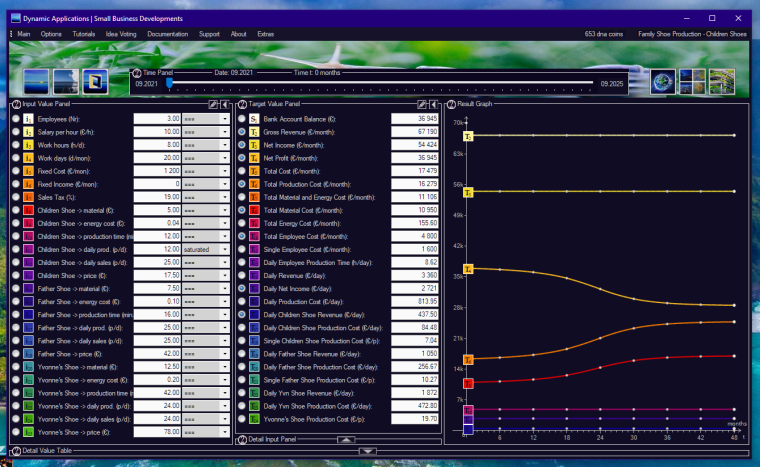Image resolution: width=760 pixels, height=467 pixels.
Task: Select the Total Cost radio button
Action: (x=241, y=171)
